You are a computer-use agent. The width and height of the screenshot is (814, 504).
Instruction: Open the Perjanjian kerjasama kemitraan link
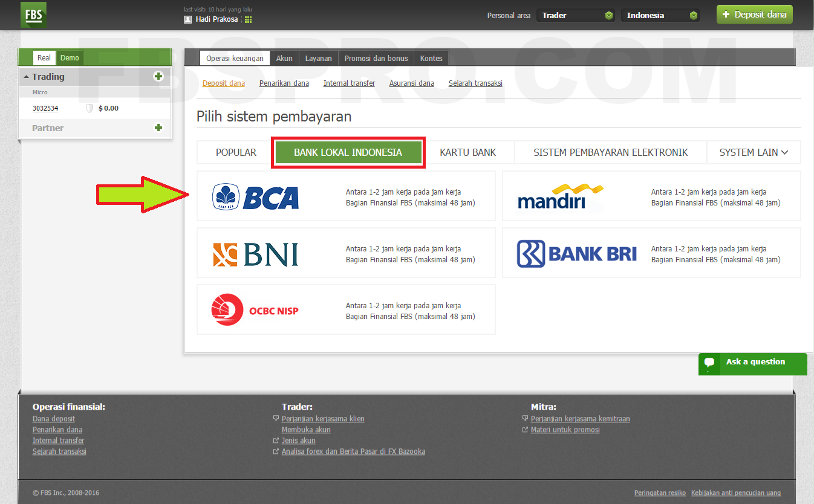[x=581, y=419]
